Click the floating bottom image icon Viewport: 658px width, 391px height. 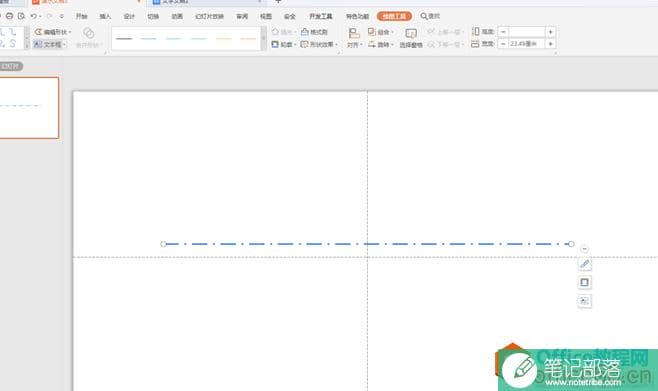point(585,301)
